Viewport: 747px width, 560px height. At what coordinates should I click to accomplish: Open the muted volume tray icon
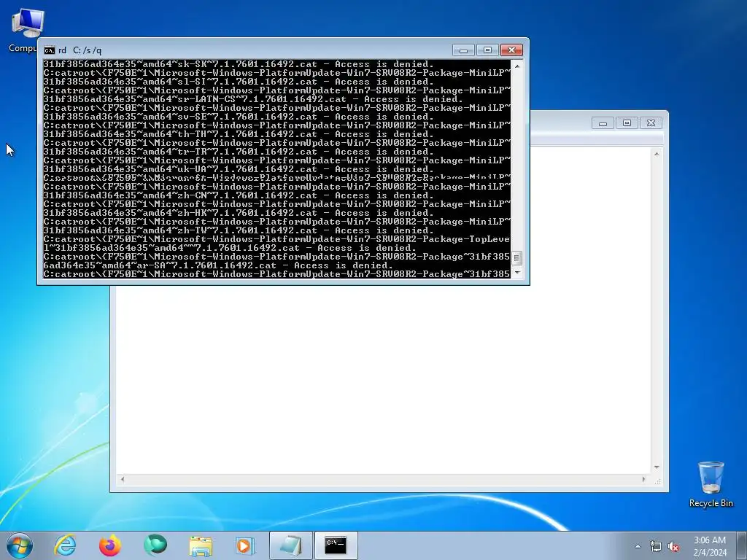(x=673, y=546)
